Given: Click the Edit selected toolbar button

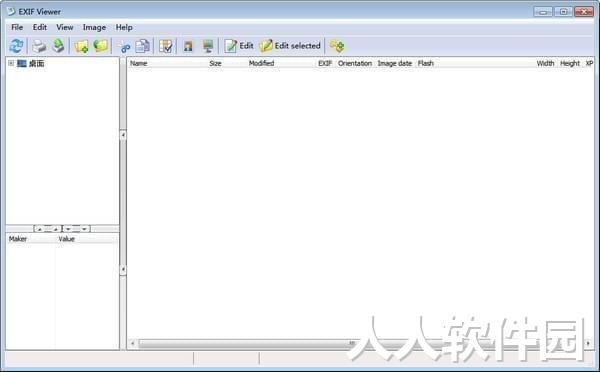Looking at the screenshot, I should [290, 46].
